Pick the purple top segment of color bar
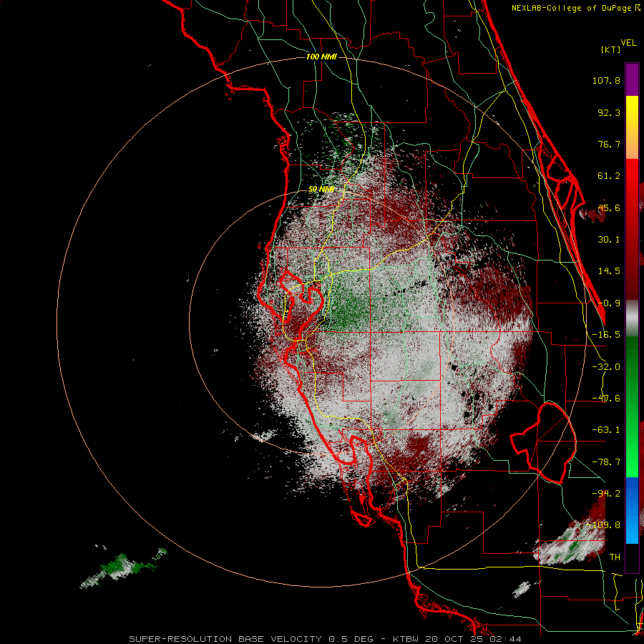 [632, 79]
